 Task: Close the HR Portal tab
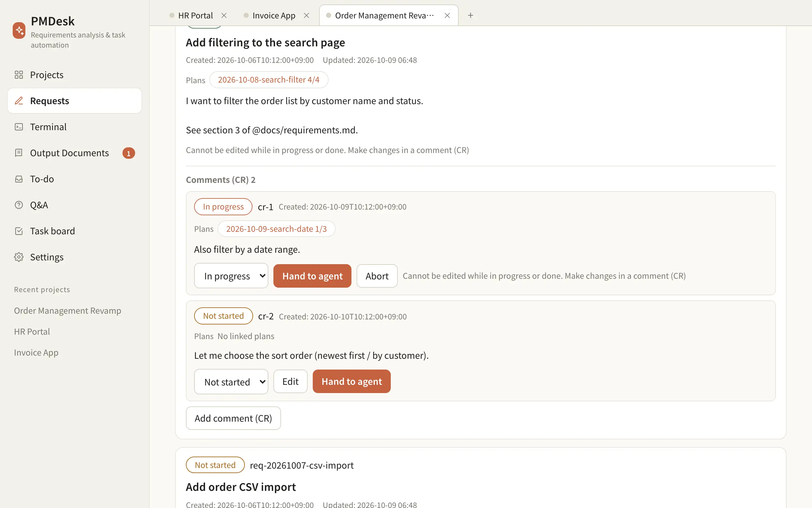pos(224,16)
